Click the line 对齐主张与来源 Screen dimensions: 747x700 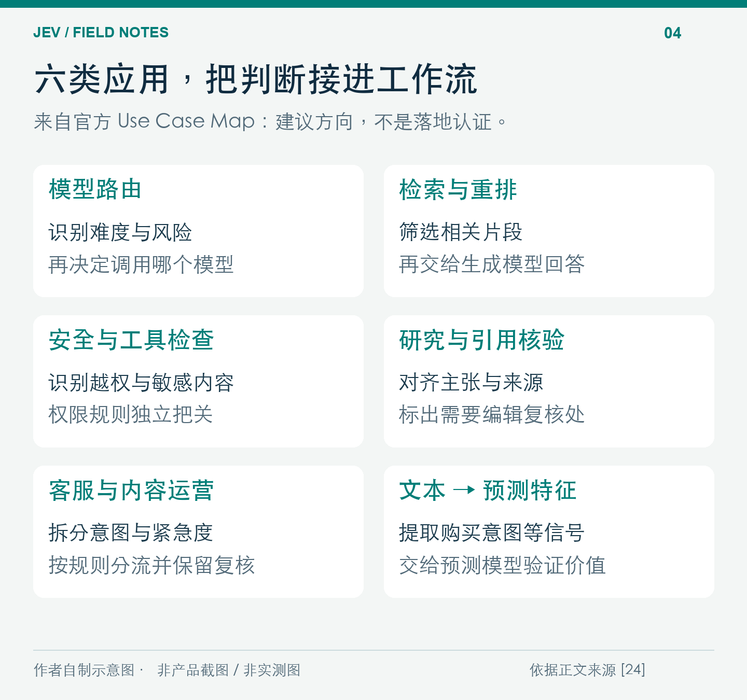[x=471, y=383]
